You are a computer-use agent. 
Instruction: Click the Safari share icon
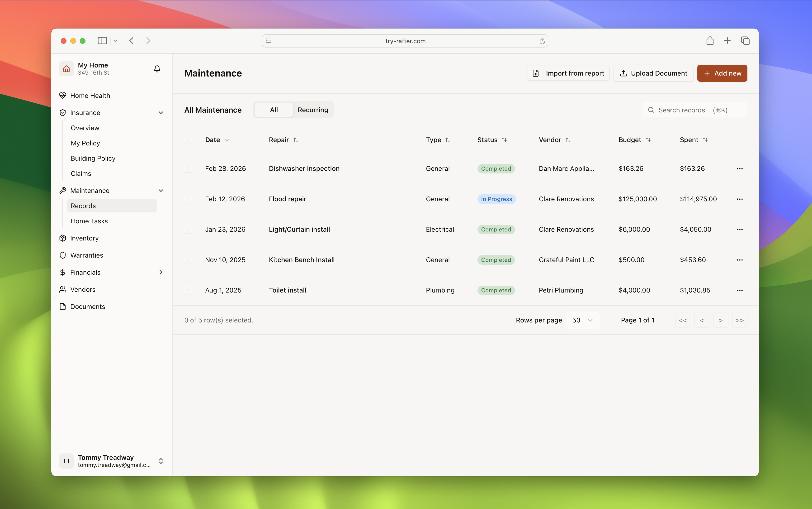(710, 41)
